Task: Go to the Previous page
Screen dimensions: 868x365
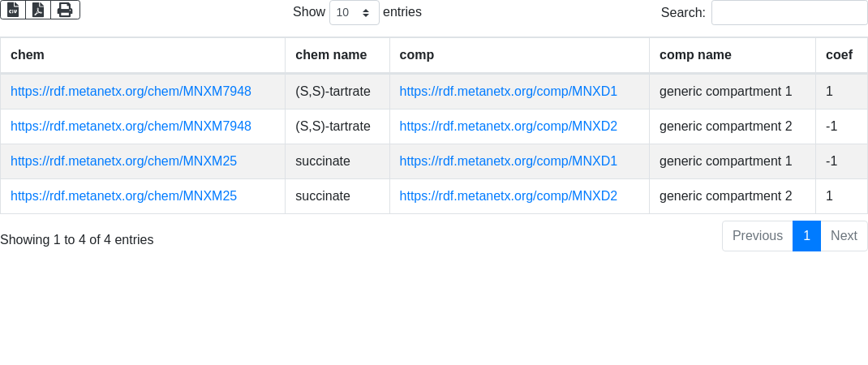Action: pyautogui.click(x=757, y=236)
